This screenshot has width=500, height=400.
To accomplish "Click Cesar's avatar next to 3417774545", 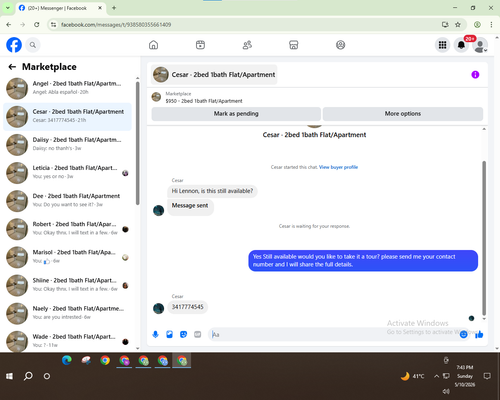I will tap(158, 308).
